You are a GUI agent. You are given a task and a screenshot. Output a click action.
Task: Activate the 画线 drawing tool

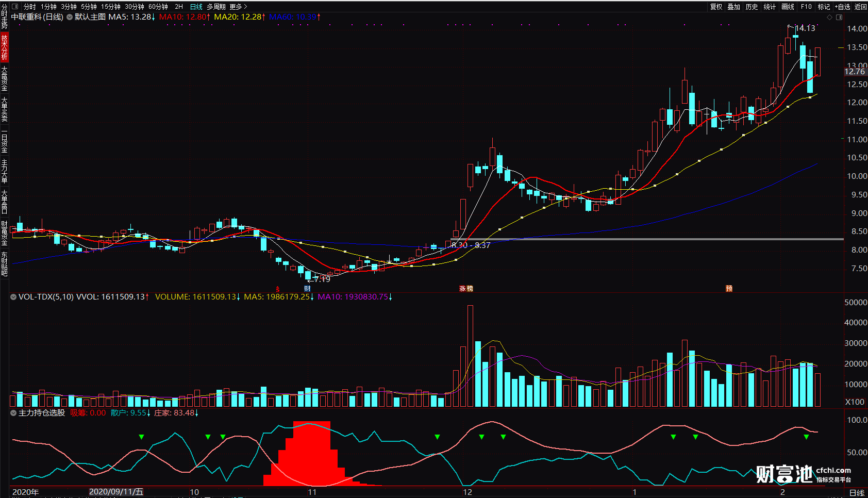coord(788,7)
